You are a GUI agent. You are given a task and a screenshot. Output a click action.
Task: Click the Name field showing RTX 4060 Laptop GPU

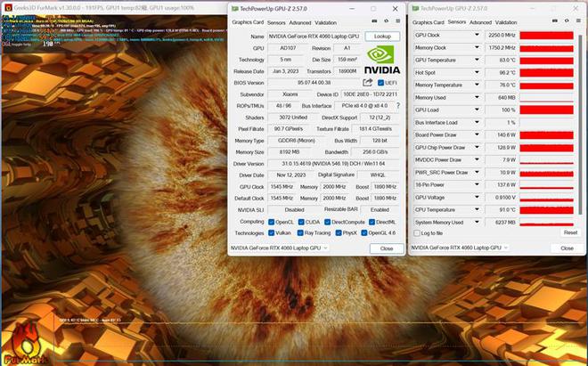coord(314,37)
